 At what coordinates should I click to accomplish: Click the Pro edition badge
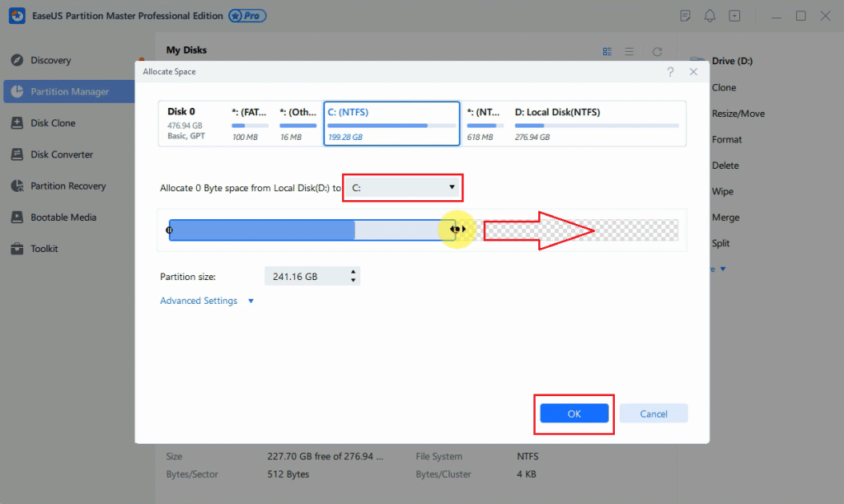click(x=247, y=16)
